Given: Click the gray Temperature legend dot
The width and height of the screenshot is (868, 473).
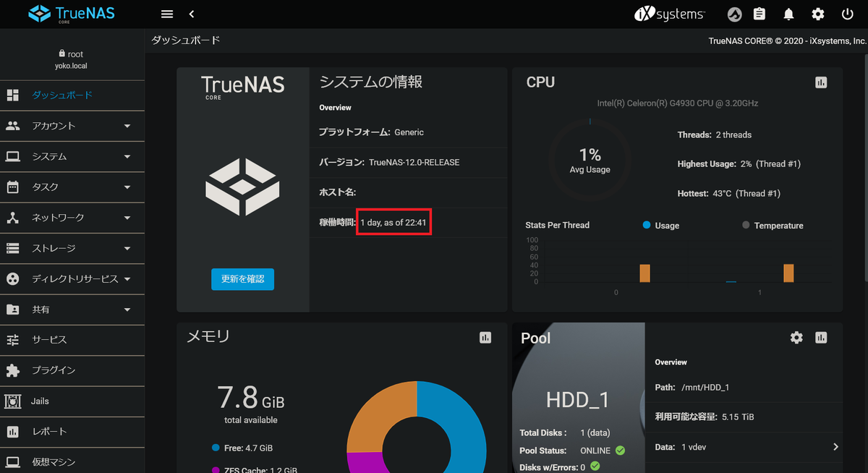Looking at the screenshot, I should coord(746,225).
